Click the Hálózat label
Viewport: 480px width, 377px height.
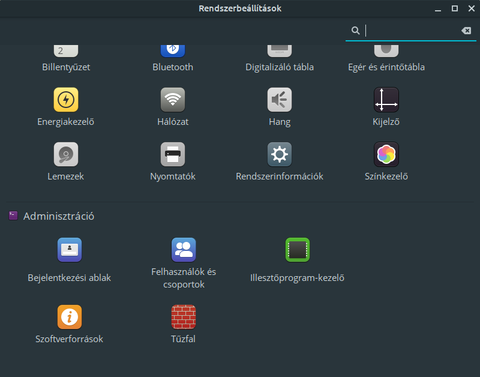coord(173,122)
